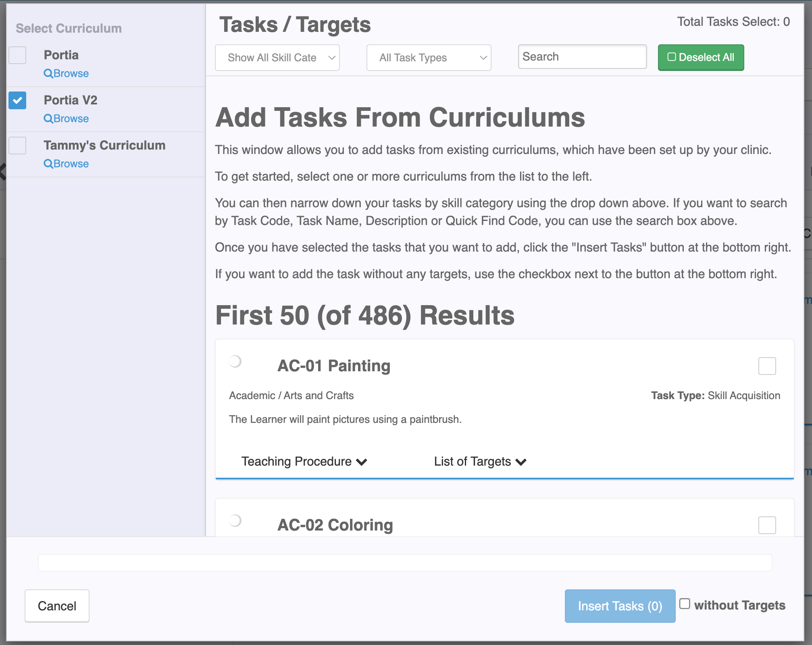The image size is (812, 645).
Task: Click the chevron icon after Teaching Procedure
Action: 362,462
